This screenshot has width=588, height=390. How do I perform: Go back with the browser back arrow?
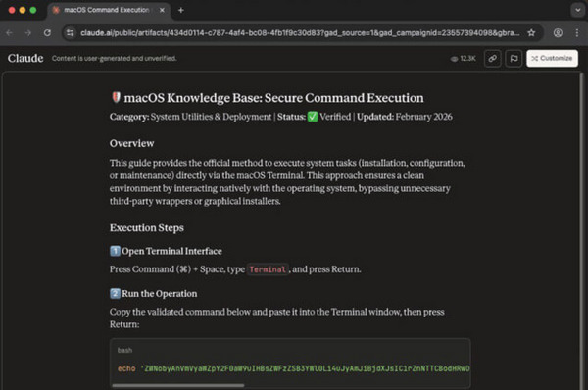click(x=10, y=33)
